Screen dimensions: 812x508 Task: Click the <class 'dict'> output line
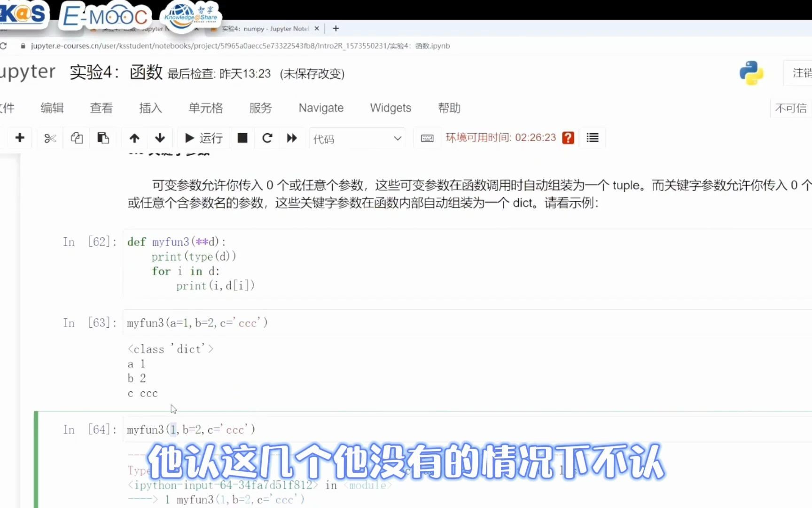171,349
